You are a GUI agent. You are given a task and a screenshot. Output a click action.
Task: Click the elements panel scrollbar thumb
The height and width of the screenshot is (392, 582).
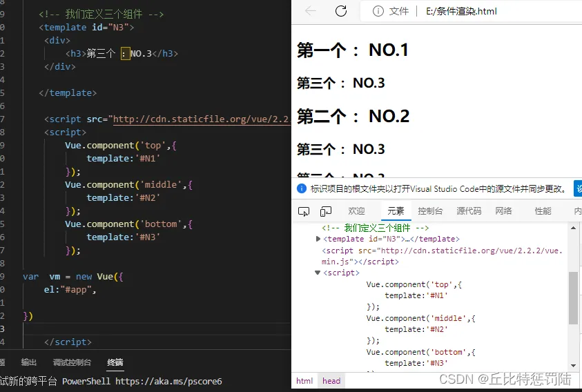pos(573,298)
